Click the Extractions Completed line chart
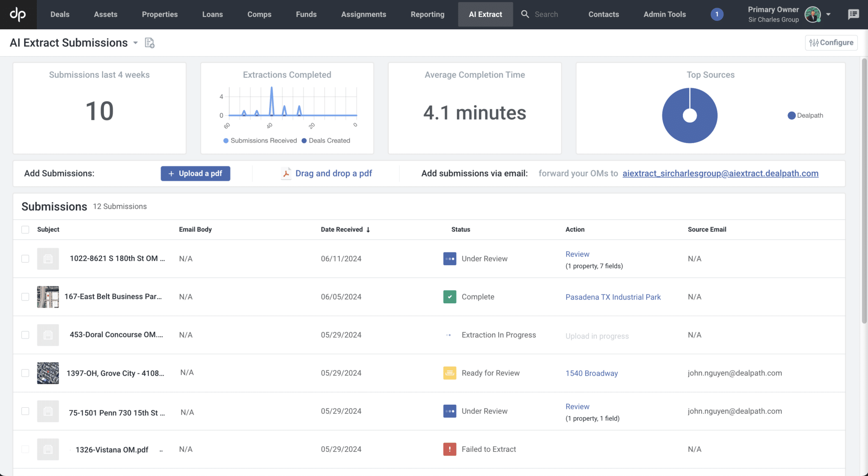This screenshot has height=476, width=868. (292, 102)
